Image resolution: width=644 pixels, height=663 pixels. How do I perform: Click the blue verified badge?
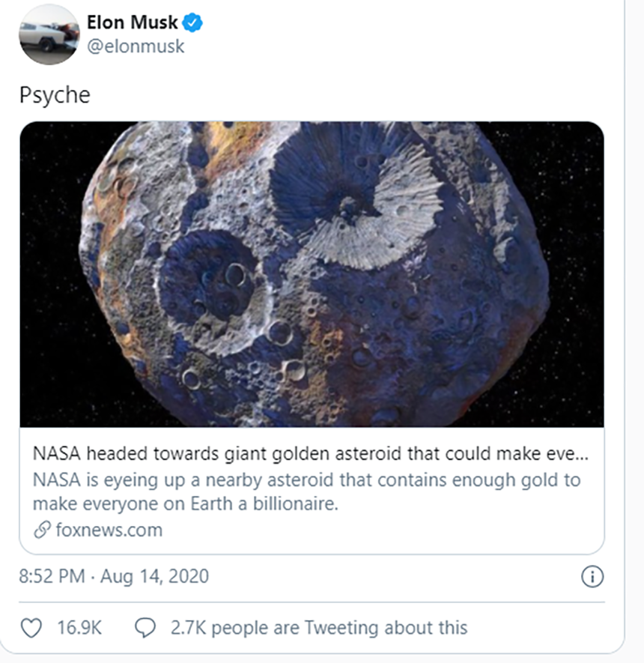coord(194,23)
